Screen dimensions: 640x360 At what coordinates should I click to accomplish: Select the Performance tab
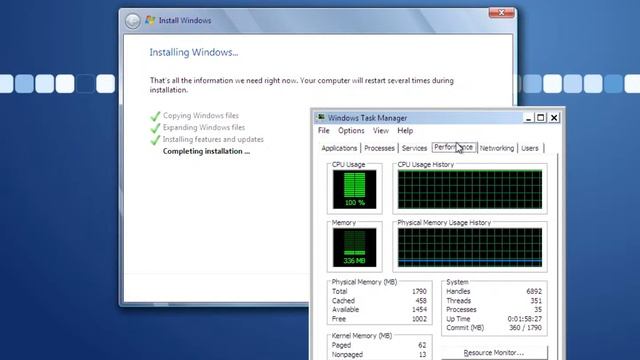(453, 147)
